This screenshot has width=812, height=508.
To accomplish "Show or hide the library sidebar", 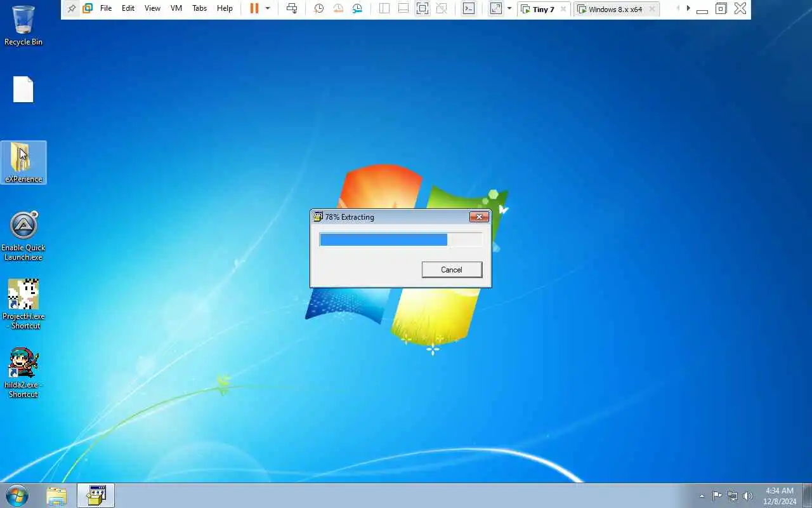I will (x=384, y=9).
